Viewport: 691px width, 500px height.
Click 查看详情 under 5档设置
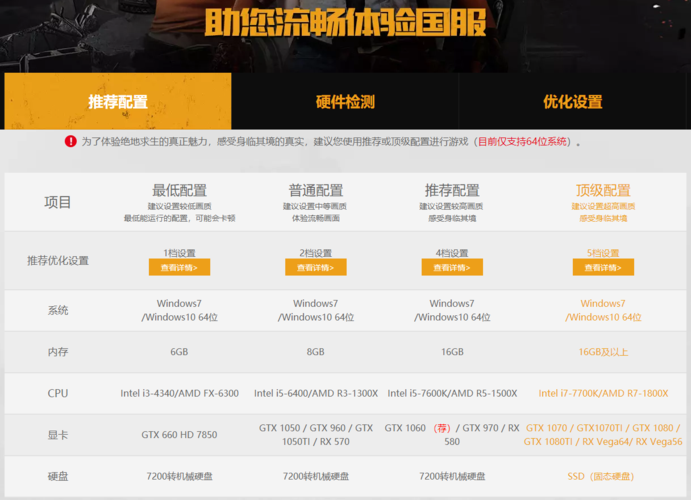(x=603, y=267)
